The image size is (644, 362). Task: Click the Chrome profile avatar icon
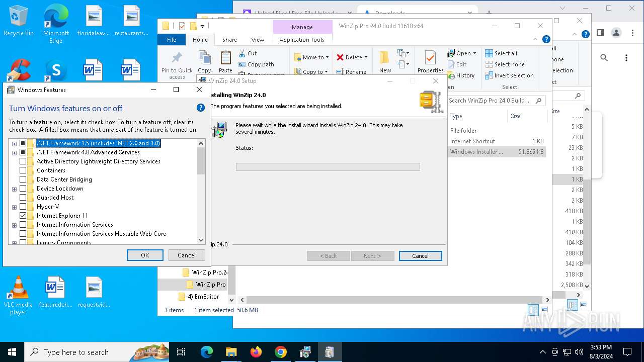616,33
